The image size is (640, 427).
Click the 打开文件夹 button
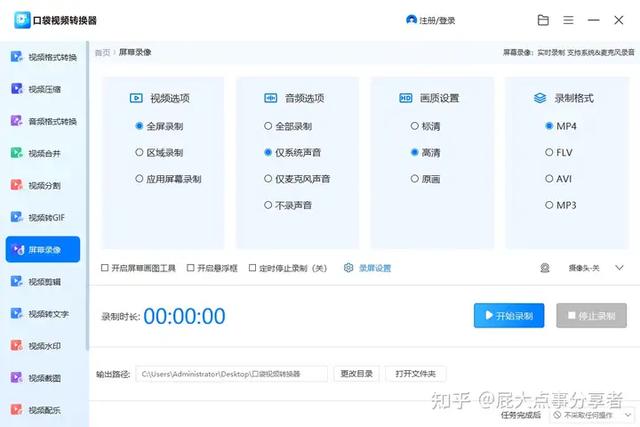(416, 374)
